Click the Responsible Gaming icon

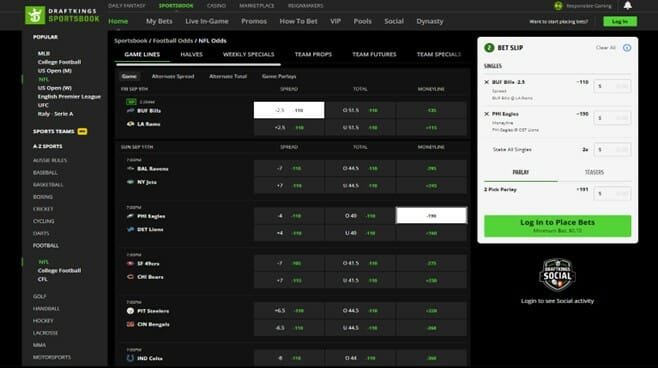coord(558,6)
